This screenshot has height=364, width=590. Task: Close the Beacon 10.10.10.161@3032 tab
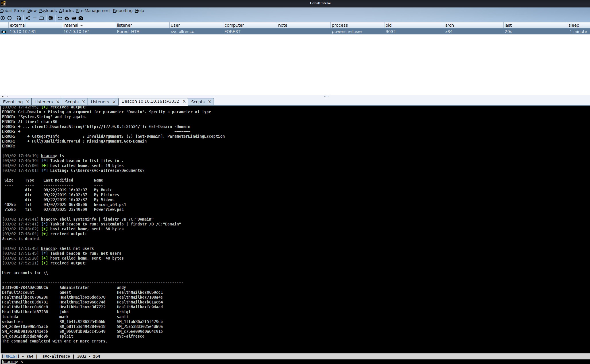pyautogui.click(x=184, y=101)
